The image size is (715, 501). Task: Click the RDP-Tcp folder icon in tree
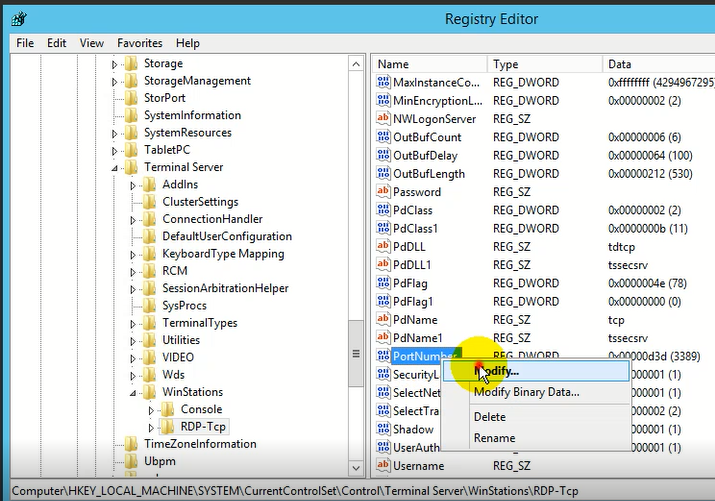click(169, 427)
